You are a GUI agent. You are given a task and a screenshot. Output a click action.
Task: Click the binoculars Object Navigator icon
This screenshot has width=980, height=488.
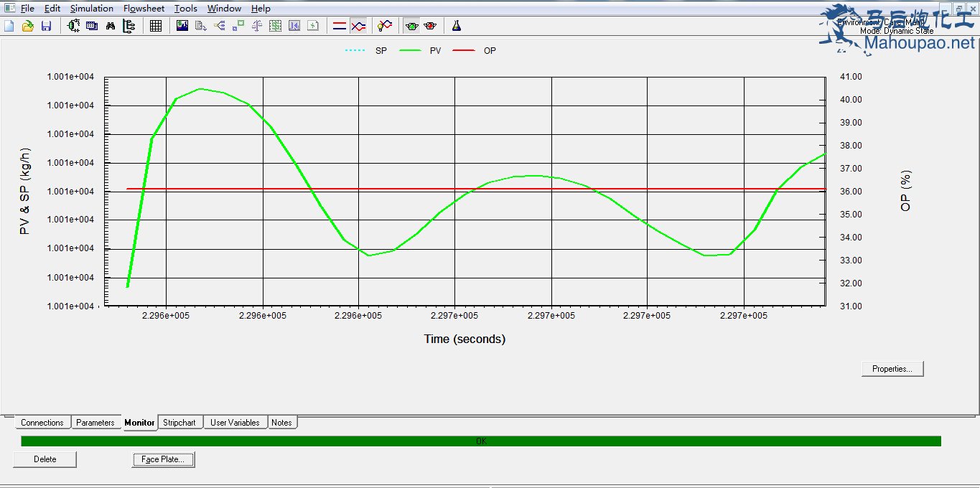pos(111,26)
